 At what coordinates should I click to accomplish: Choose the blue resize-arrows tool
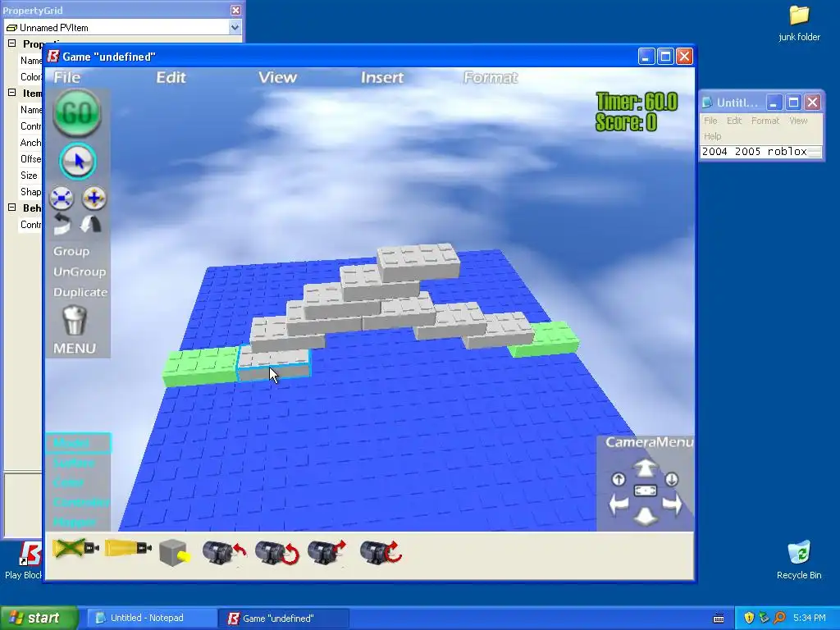(62, 199)
